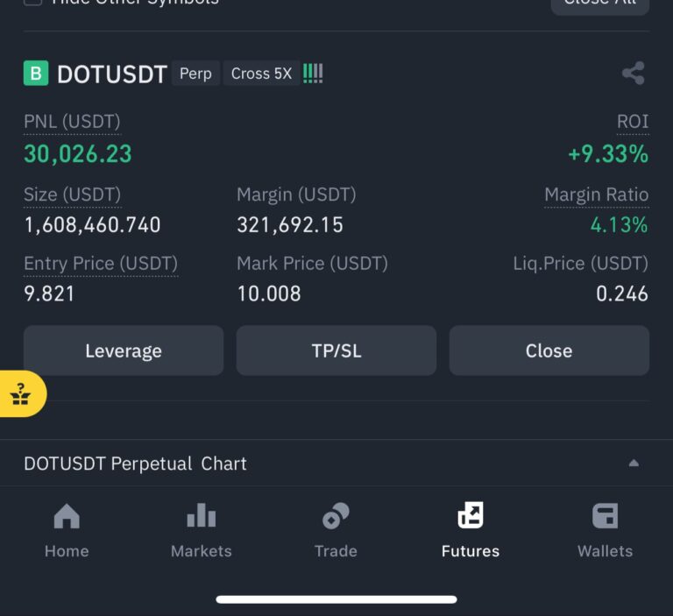Open the yellow floating gift help icon

[21, 394]
